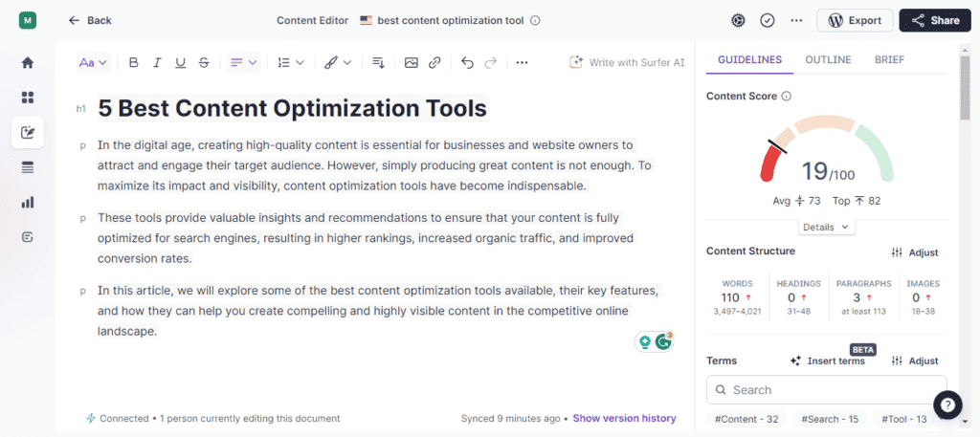
Task: Open the stacked rows sidebar icon
Action: coord(28,167)
